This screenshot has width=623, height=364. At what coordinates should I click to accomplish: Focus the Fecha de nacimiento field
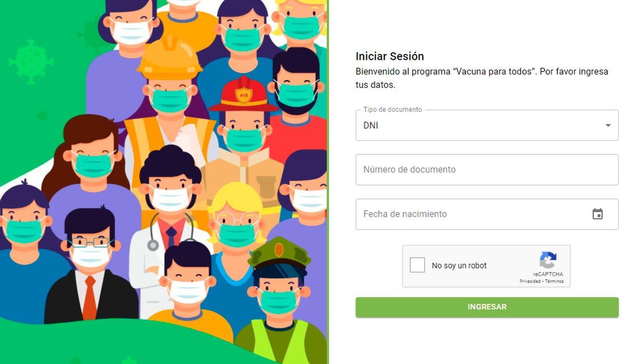click(487, 214)
